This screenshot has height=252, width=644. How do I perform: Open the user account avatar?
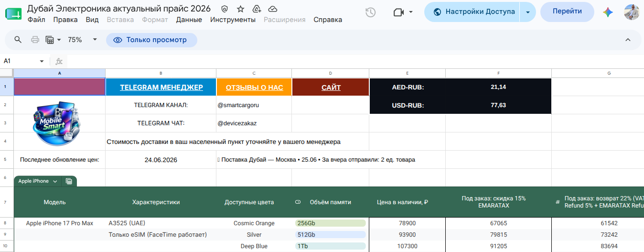(632, 12)
